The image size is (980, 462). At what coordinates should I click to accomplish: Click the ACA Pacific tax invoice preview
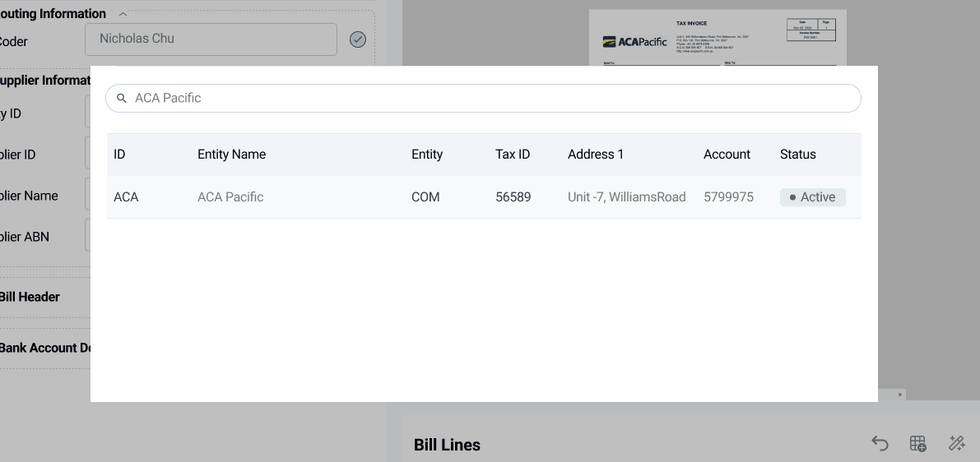[x=718, y=38]
